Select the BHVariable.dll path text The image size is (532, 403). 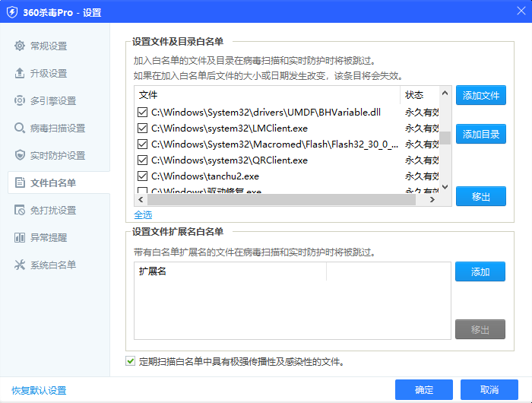coord(266,113)
